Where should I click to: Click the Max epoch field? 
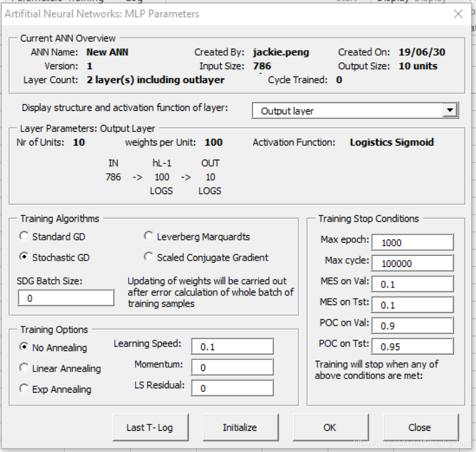point(412,242)
